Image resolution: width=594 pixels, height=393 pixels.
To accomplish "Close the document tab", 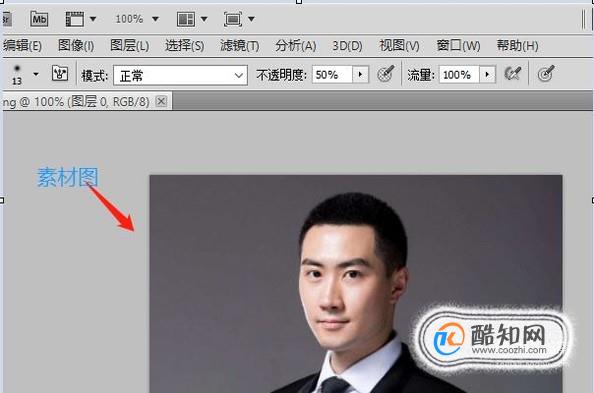I will pyautogui.click(x=161, y=101).
